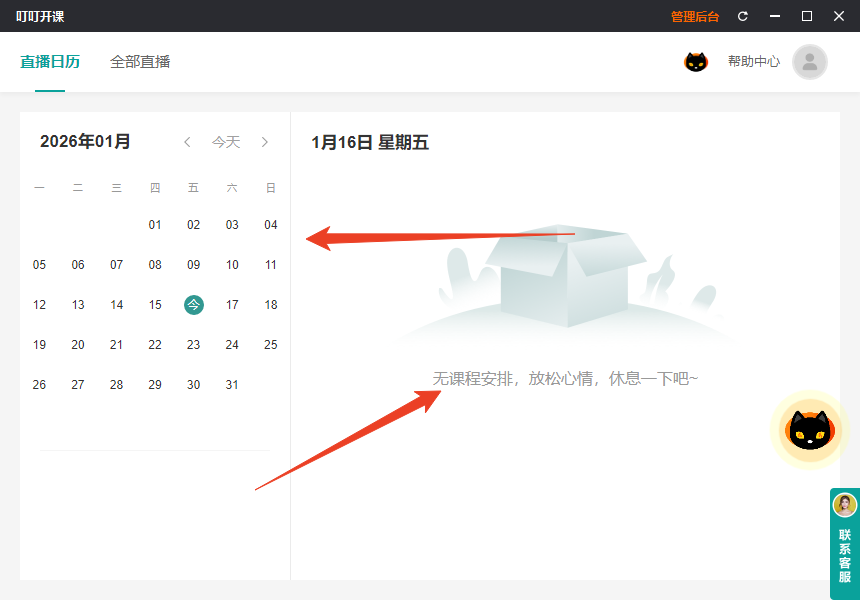Stay on the 直播日历 tab
This screenshot has width=860, height=600.
click(50, 61)
